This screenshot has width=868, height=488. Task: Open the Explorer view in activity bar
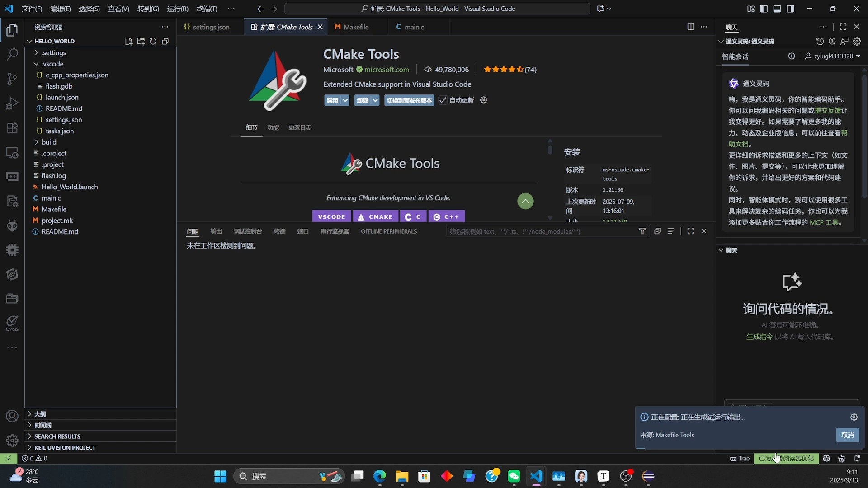pyautogui.click(x=12, y=30)
